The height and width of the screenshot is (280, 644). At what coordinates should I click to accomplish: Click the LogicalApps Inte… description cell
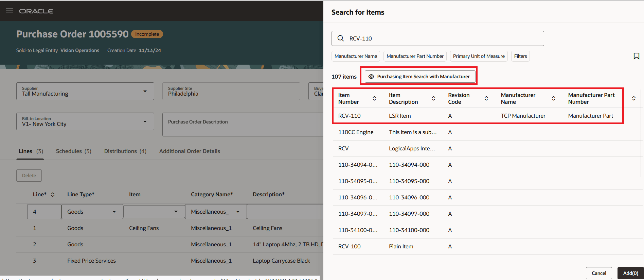pyautogui.click(x=412, y=148)
